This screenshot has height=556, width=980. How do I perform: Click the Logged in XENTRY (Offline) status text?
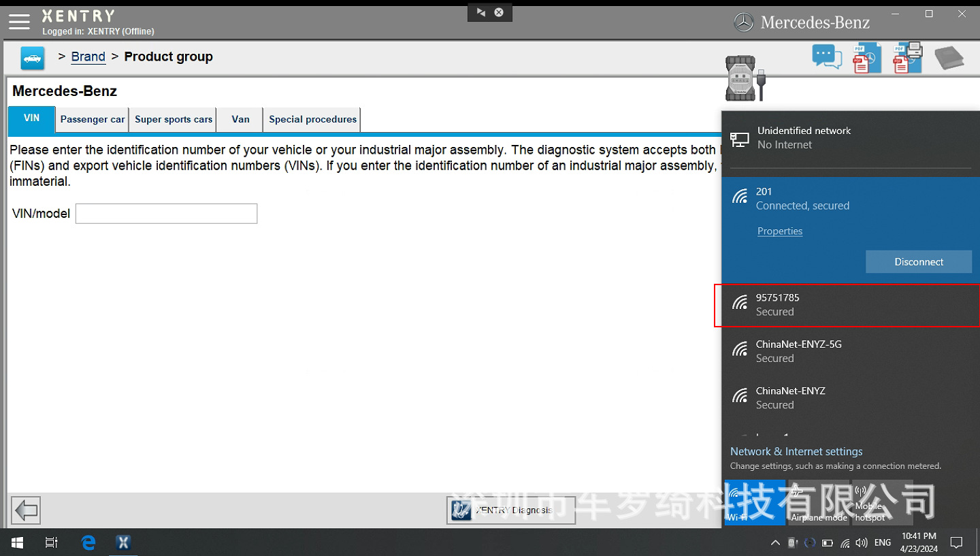[x=98, y=31]
